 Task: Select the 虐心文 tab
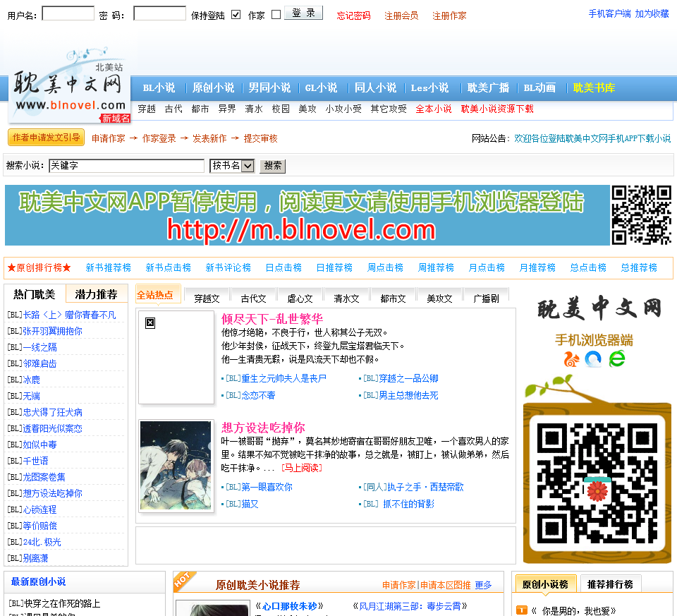tap(300, 298)
